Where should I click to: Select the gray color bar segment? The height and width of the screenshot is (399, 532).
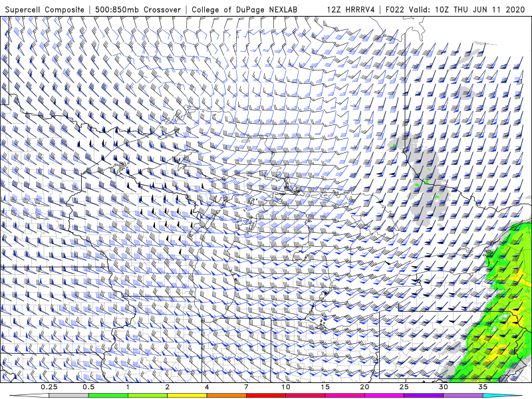(x=69, y=396)
